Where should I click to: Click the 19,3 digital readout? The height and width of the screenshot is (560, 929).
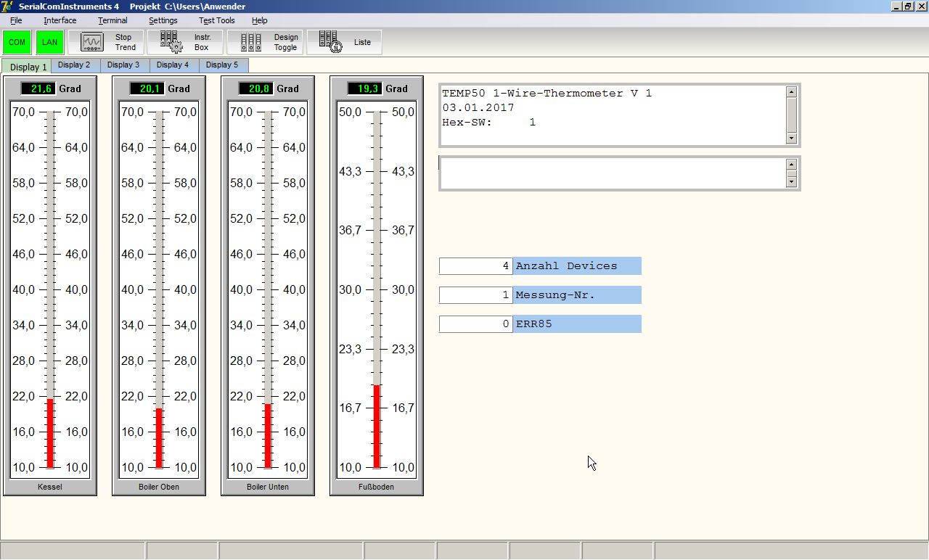coord(364,88)
